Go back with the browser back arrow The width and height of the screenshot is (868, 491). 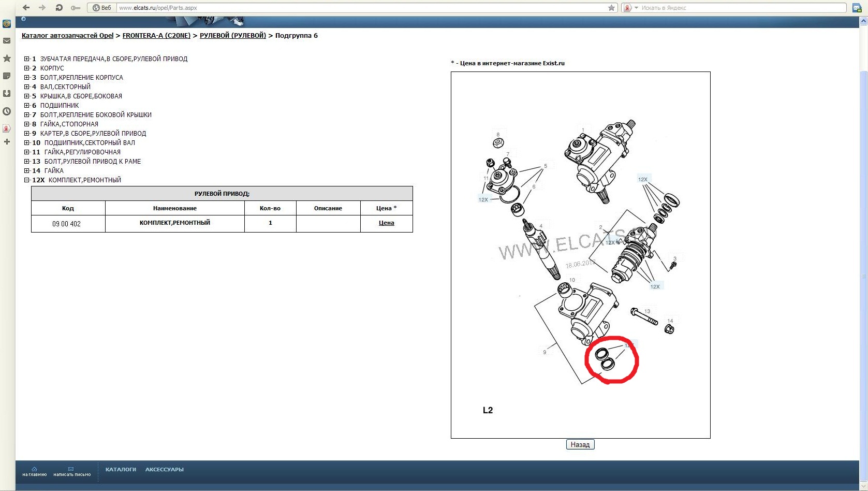[26, 8]
